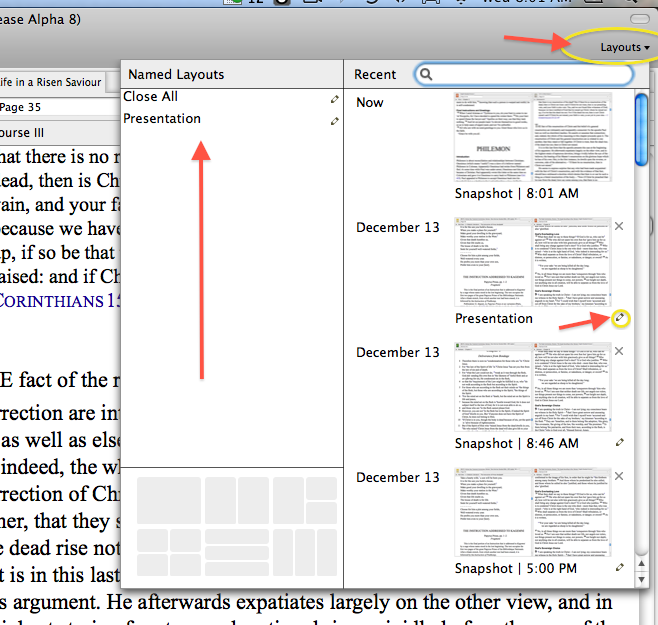Edit the Presentation named layout pencil
658x625 pixels.
coord(334,121)
